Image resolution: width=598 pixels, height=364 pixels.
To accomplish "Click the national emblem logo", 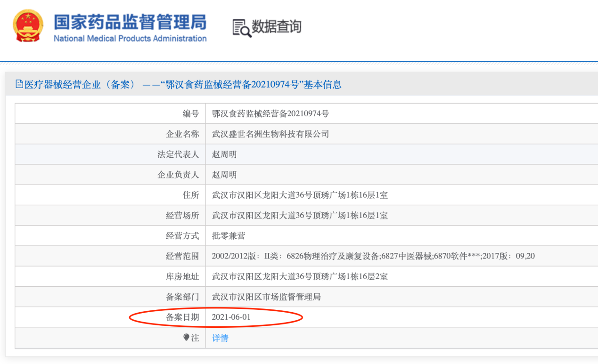I will coord(28,26).
